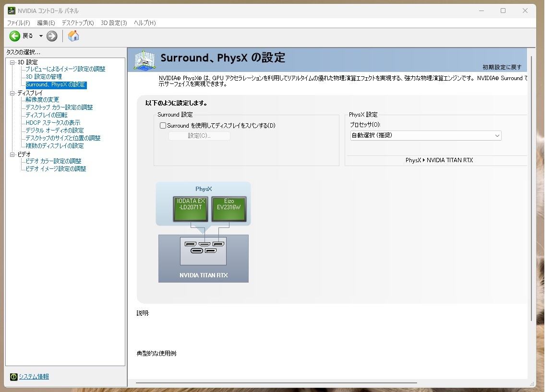Open 複数のディスプレイの設定
The image size is (553, 392).
pyautogui.click(x=55, y=146)
